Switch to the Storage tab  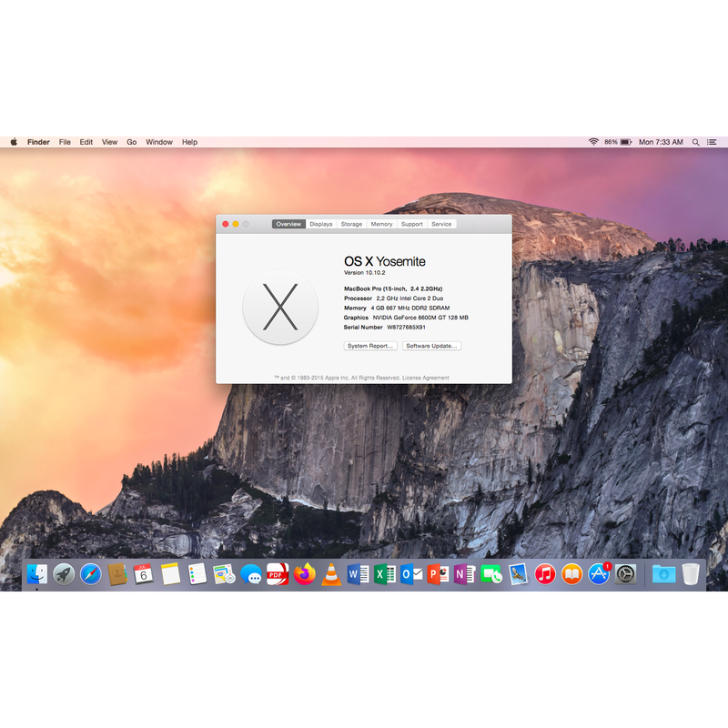coord(351,224)
